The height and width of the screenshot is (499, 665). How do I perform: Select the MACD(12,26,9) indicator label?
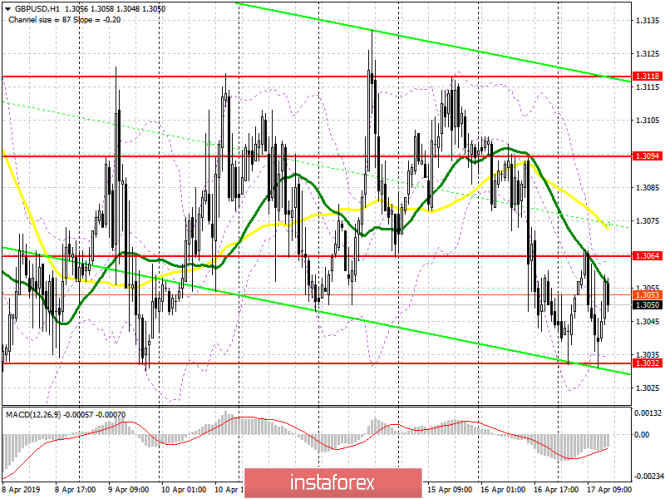[34, 415]
